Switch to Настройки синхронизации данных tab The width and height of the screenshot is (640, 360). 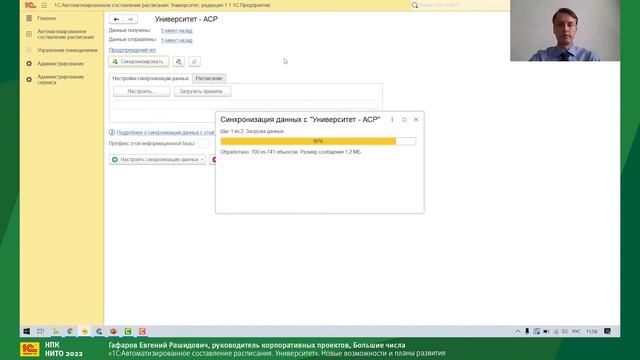pos(150,78)
